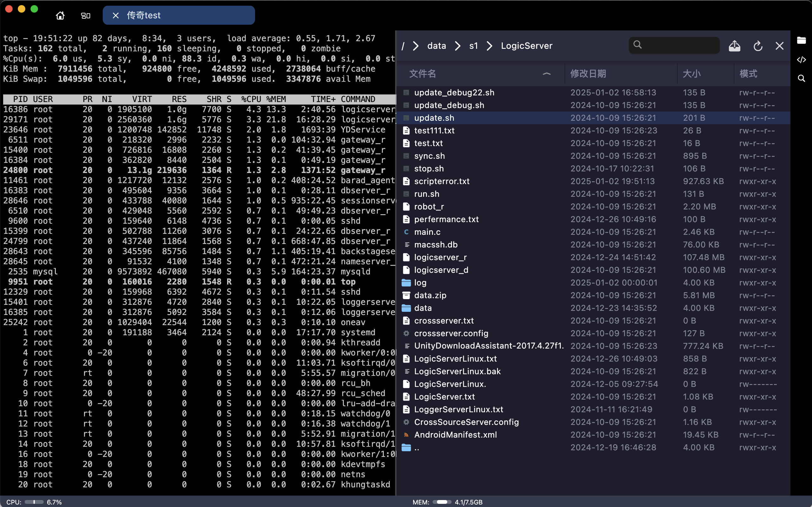Sort files by 大小 column
The height and width of the screenshot is (507, 812).
click(691, 74)
